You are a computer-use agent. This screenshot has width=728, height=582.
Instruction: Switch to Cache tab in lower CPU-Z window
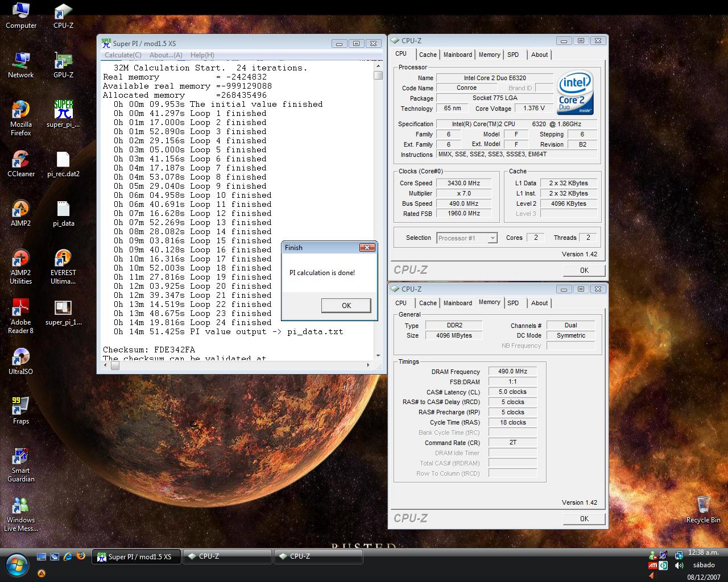coord(428,303)
